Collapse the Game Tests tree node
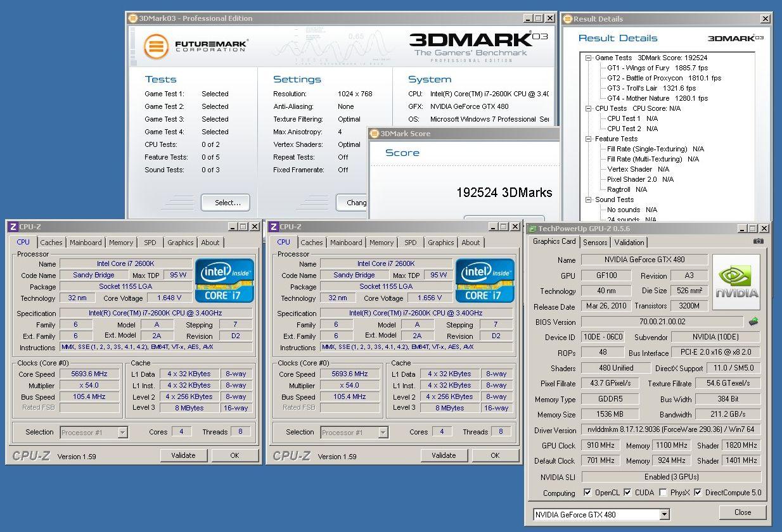The image size is (782, 532). click(589, 58)
